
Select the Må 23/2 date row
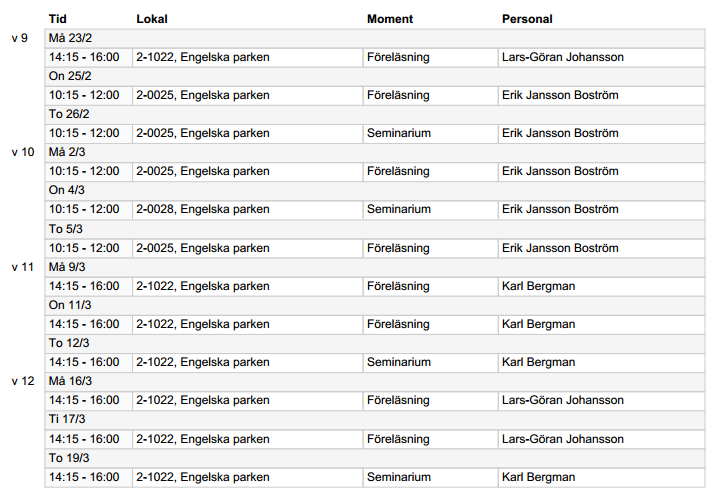click(x=375, y=38)
